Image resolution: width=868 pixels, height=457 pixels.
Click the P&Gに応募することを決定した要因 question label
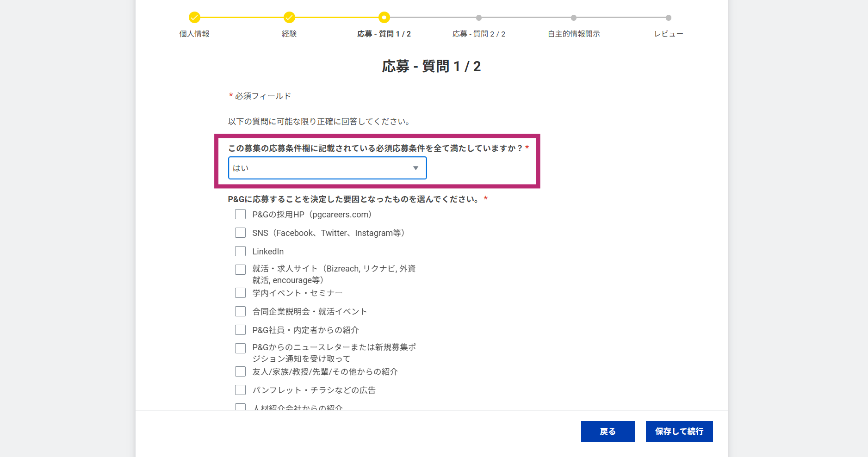pos(354,199)
